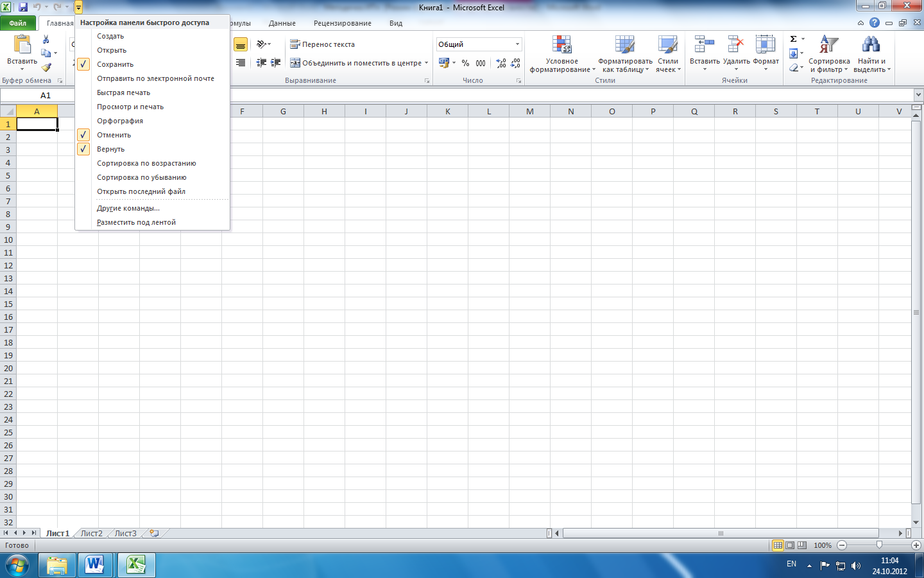Open the Общий number format dropdown
This screenshot has width=924, height=578.
[x=517, y=44]
